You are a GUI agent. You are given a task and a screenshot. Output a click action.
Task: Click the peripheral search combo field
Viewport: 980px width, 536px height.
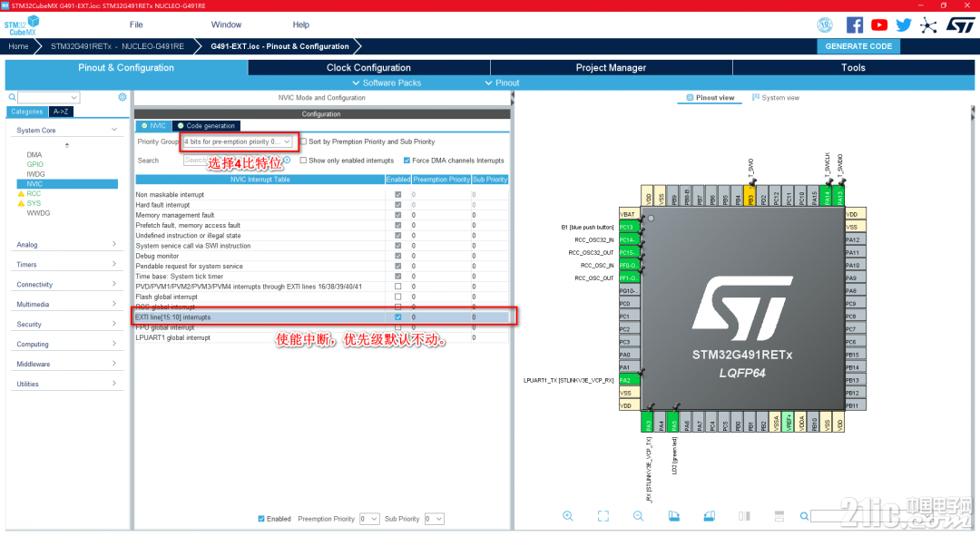tap(49, 97)
